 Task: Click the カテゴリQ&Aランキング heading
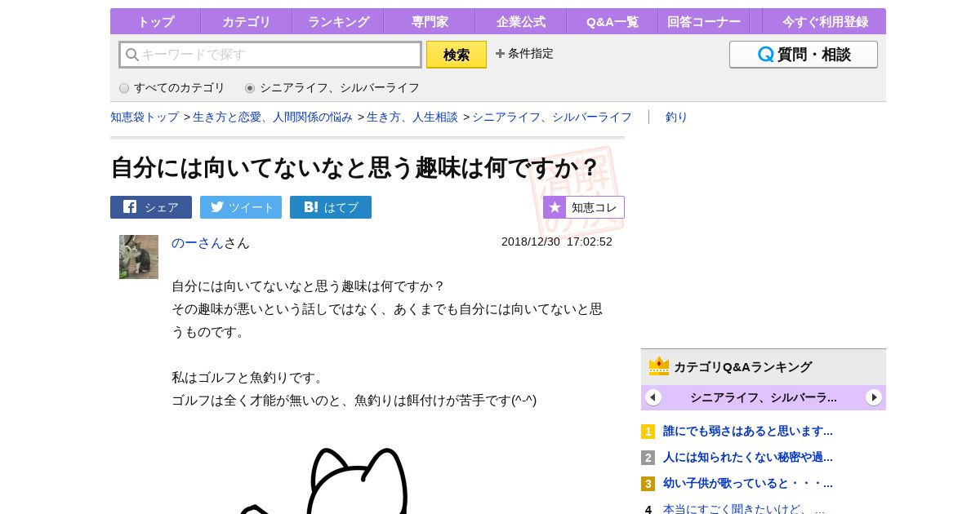[x=742, y=366]
